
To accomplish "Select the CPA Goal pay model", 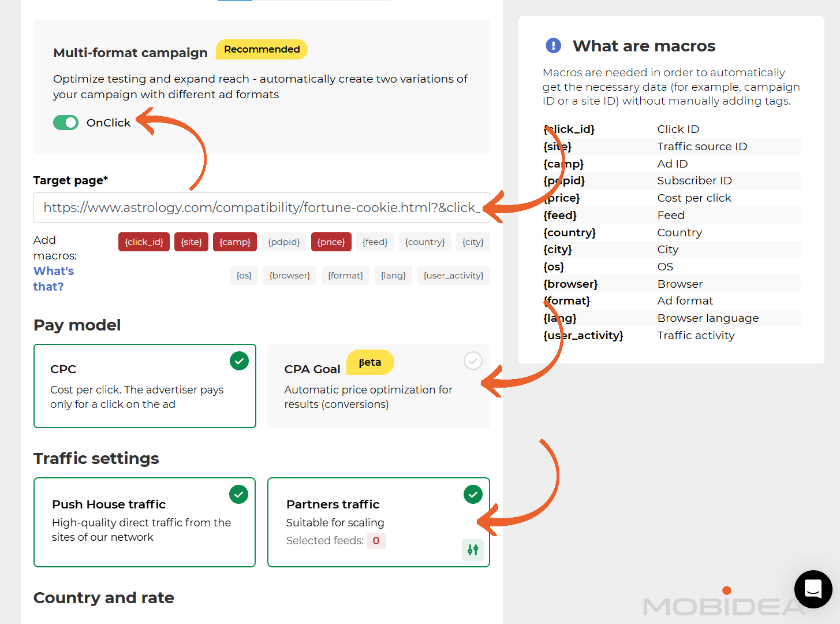I will (378, 386).
